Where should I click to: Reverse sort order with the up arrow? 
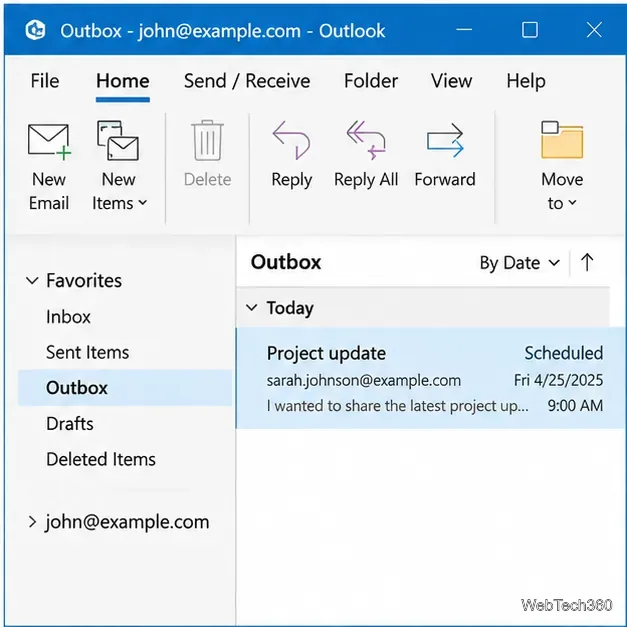[x=587, y=262]
